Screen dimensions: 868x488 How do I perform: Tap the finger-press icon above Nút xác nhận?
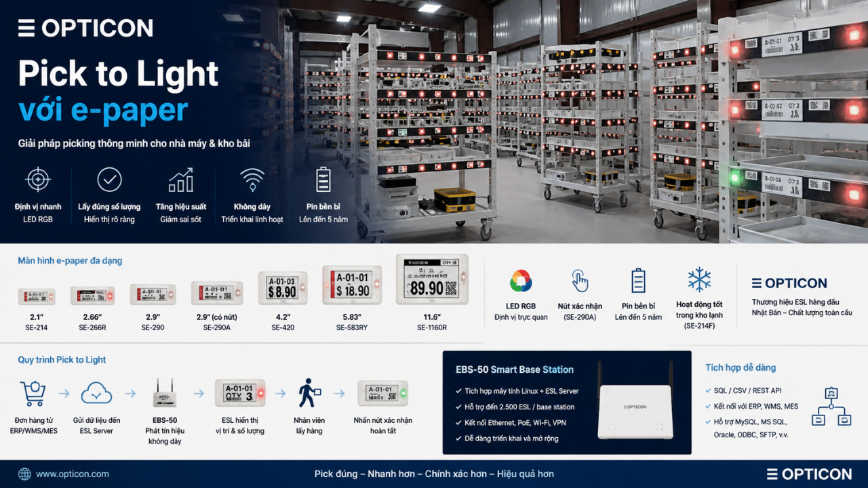coord(579,280)
